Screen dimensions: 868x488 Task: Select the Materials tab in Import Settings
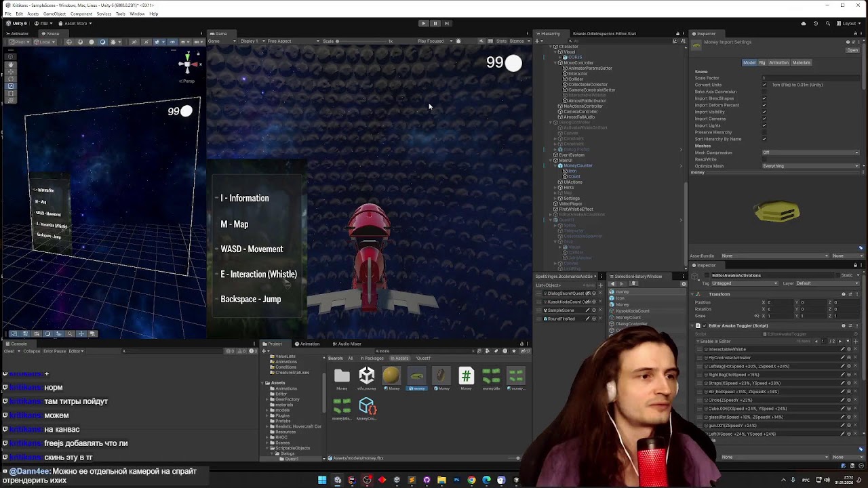click(x=801, y=62)
